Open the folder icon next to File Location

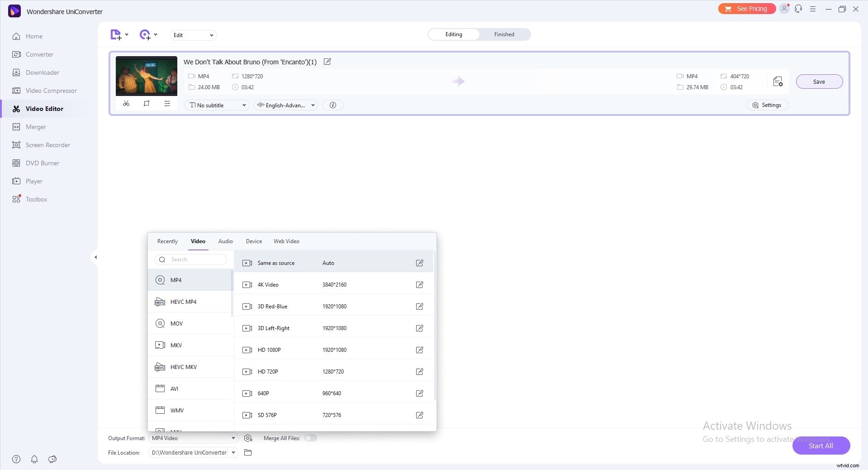pos(247,453)
